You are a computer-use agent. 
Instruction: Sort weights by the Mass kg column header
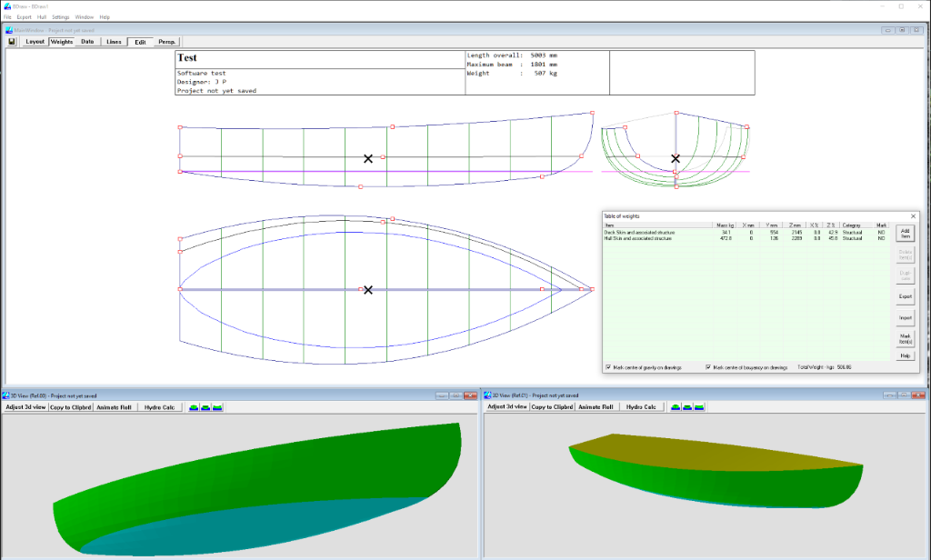tap(725, 225)
